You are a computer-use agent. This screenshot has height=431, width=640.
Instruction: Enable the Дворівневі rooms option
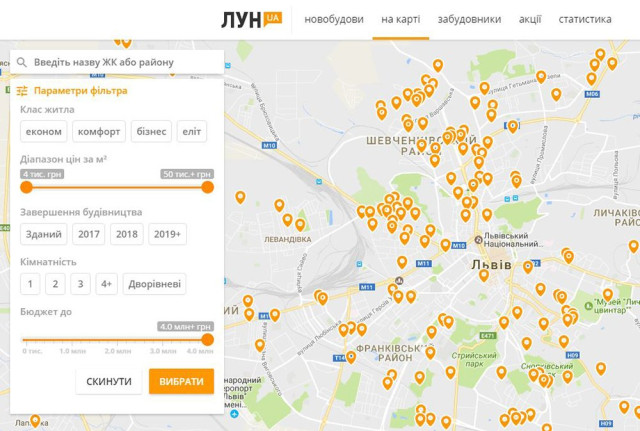click(154, 284)
